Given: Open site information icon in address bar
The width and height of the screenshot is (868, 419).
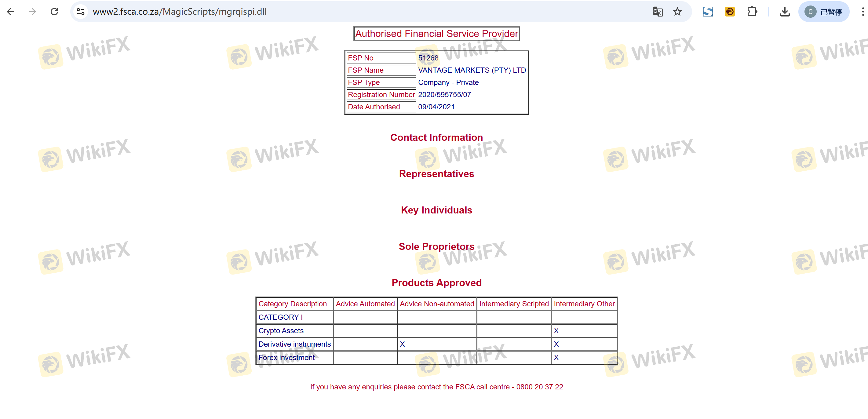Looking at the screenshot, I should 81,12.
